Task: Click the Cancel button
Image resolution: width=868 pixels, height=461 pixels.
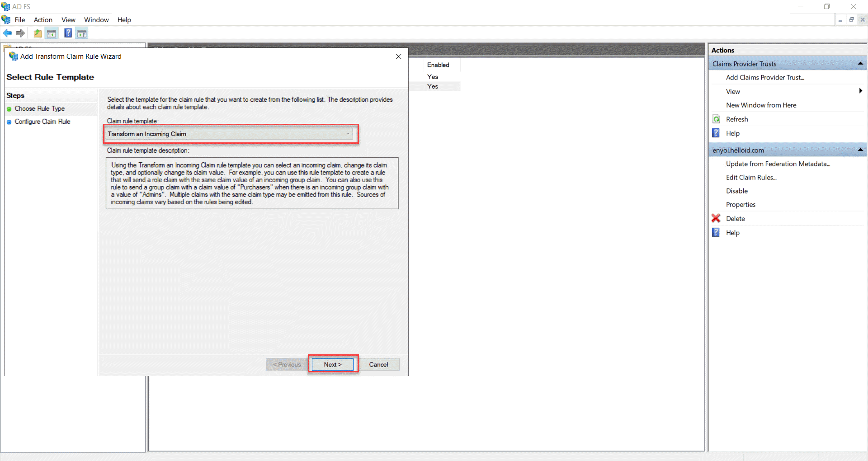Action: [x=378, y=364]
